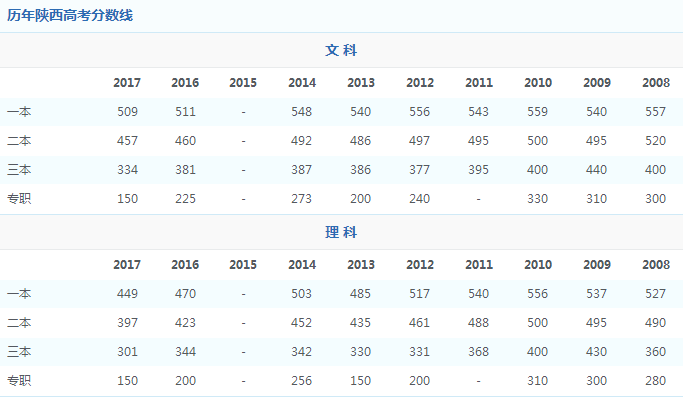Select the 一本 row label in 文科 table
The image size is (683, 402).
coord(19,112)
